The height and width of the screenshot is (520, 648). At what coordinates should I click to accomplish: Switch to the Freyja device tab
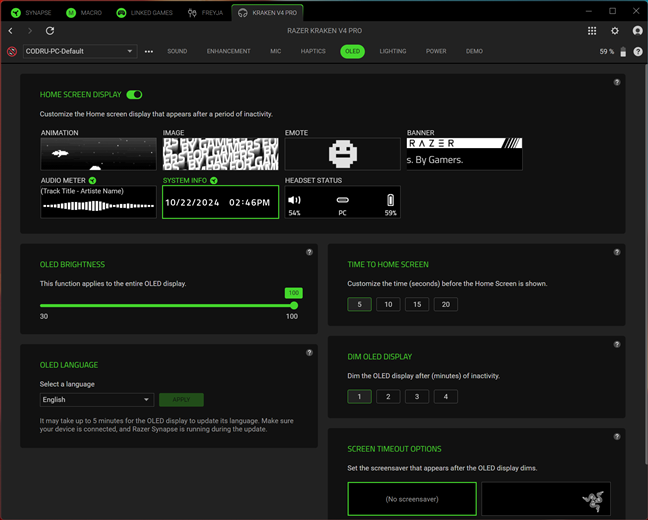[205, 13]
